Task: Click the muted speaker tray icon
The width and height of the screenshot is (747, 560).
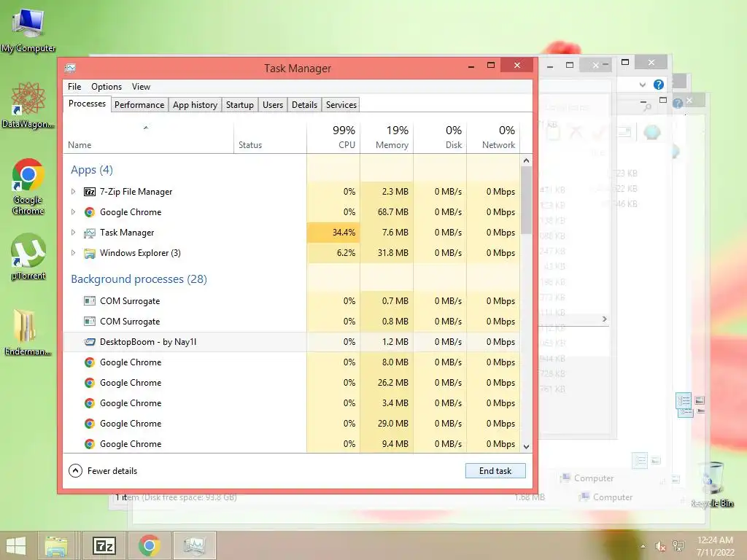Action: pos(660,546)
